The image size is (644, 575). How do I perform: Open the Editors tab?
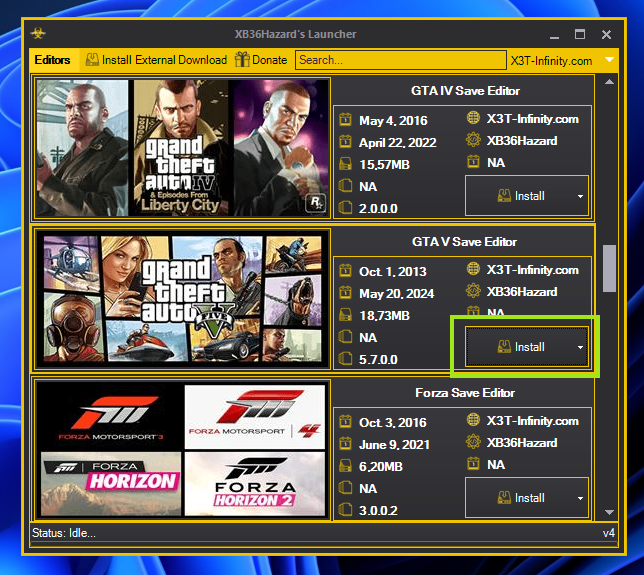(x=53, y=60)
